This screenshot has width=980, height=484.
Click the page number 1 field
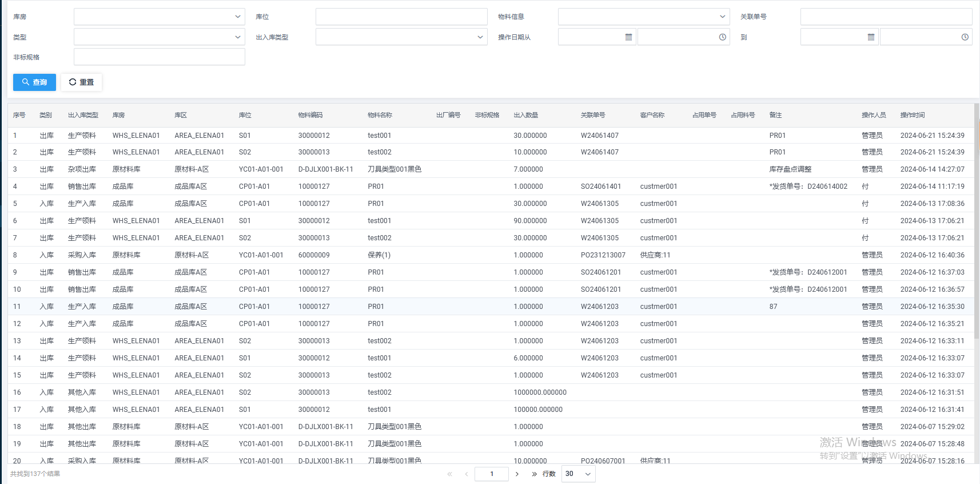[492, 474]
